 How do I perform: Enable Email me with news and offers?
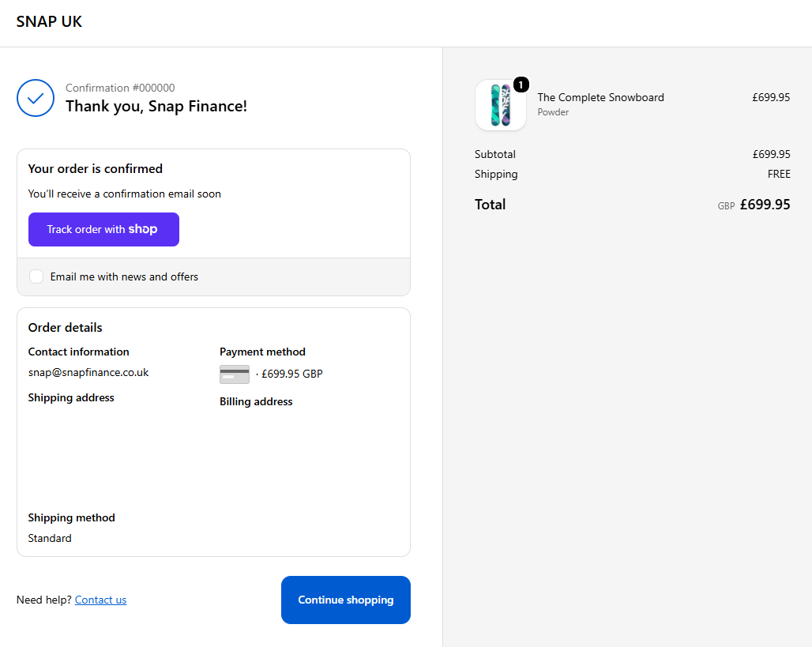point(36,276)
